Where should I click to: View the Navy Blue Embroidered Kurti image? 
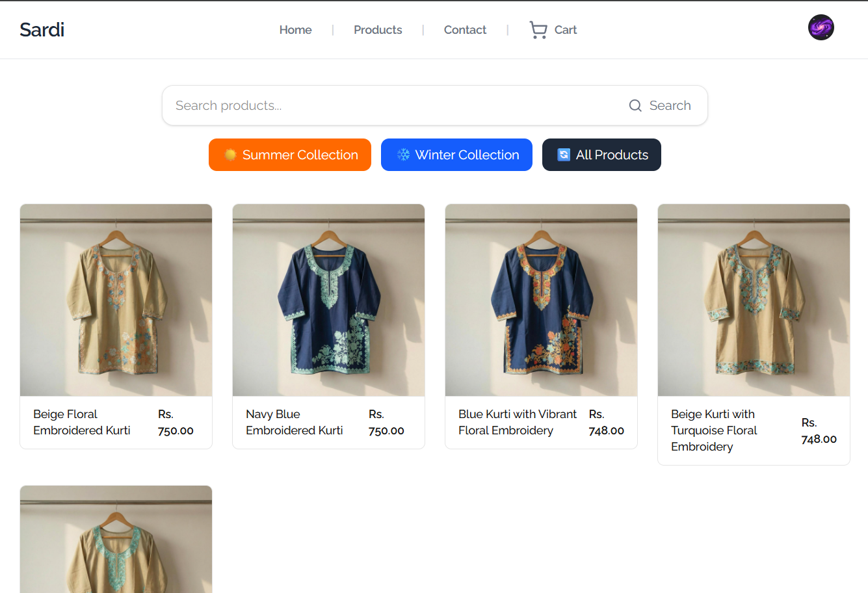(x=328, y=300)
